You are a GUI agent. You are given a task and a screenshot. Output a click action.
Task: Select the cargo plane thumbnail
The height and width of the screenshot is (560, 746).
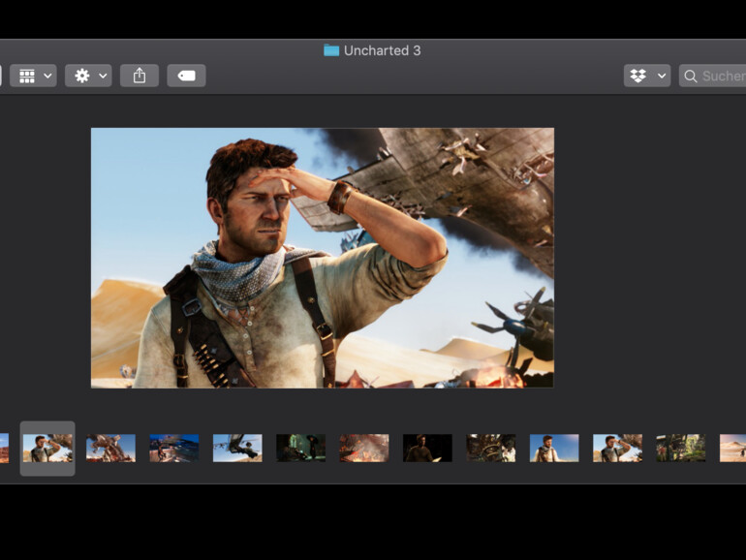click(x=237, y=449)
